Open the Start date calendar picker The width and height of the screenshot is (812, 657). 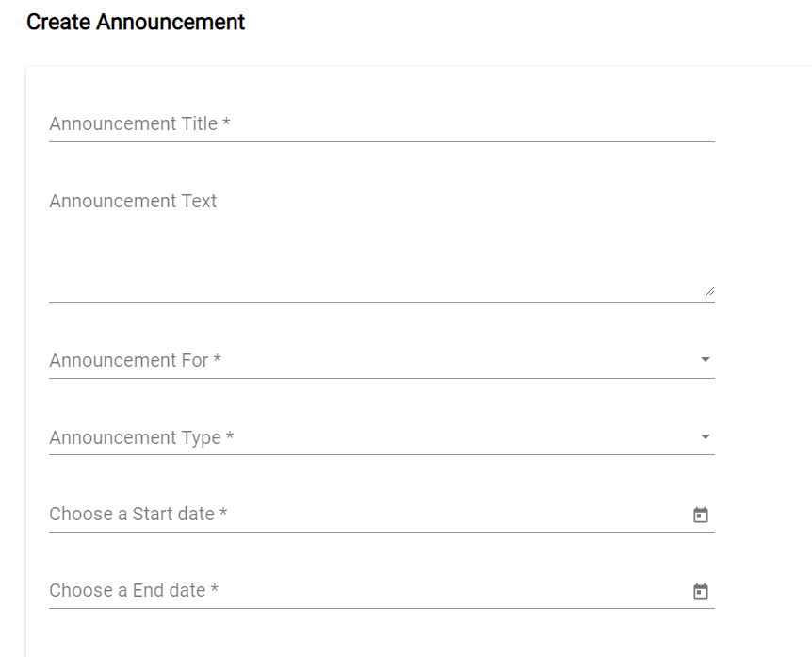click(x=701, y=515)
